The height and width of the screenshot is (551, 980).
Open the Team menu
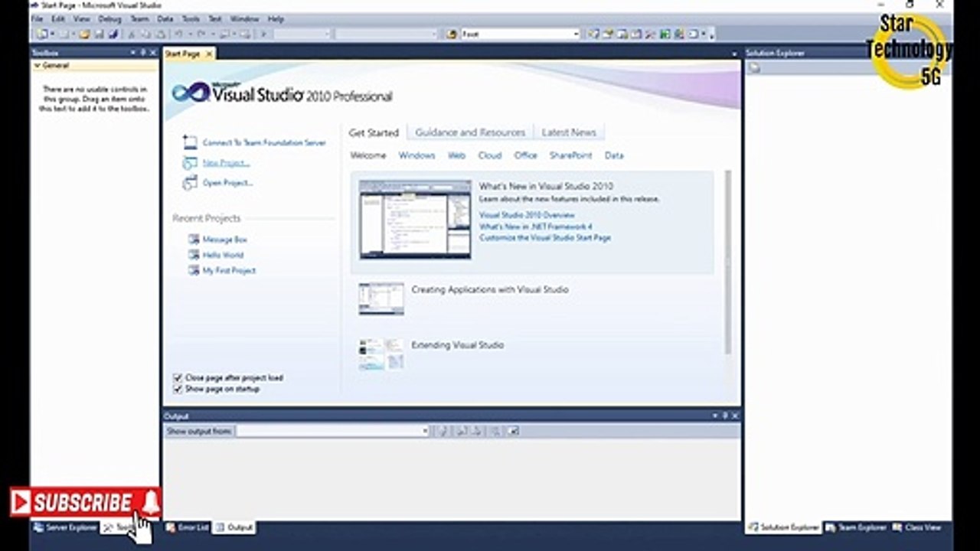[139, 18]
